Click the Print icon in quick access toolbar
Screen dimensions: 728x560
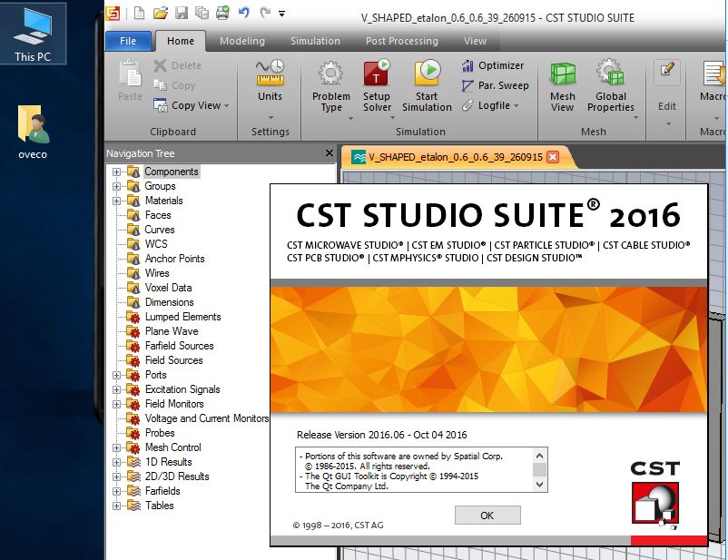[x=223, y=13]
